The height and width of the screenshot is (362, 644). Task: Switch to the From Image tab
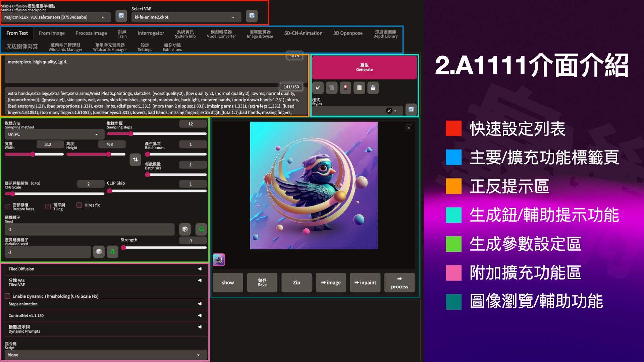[x=51, y=33]
